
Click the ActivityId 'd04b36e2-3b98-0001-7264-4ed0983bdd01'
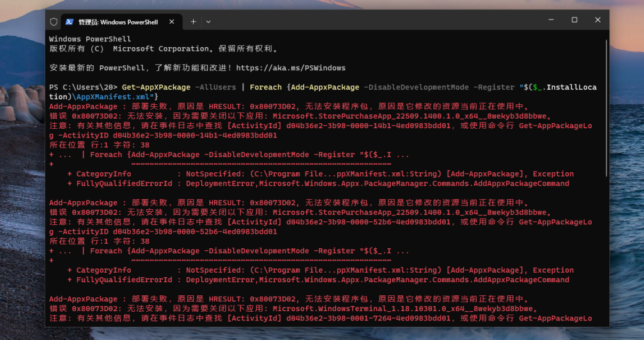coord(369,318)
